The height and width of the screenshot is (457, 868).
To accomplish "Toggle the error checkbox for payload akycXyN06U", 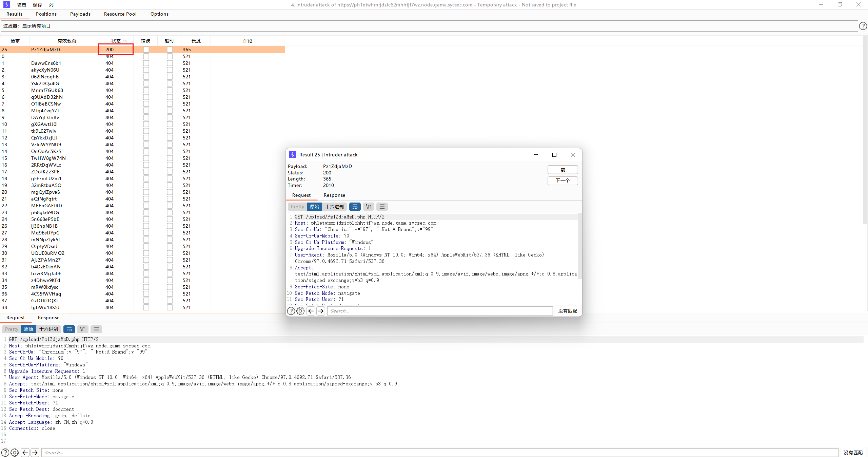I will point(146,70).
